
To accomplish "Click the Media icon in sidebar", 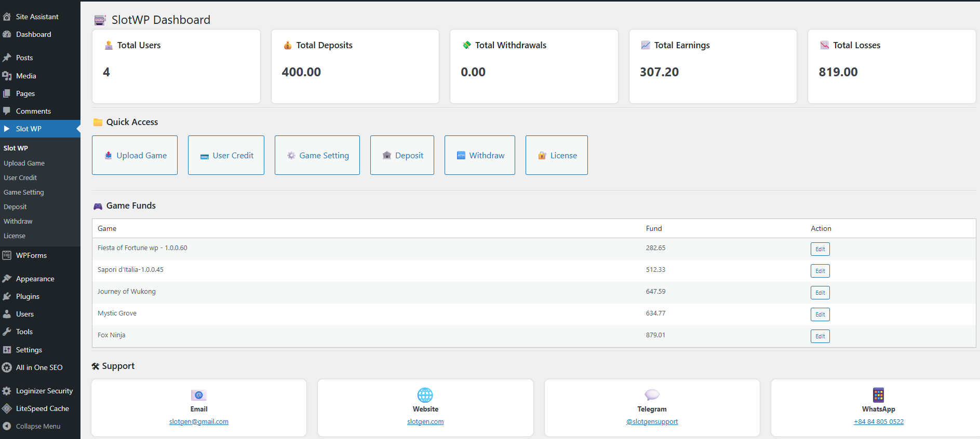I will coord(7,76).
